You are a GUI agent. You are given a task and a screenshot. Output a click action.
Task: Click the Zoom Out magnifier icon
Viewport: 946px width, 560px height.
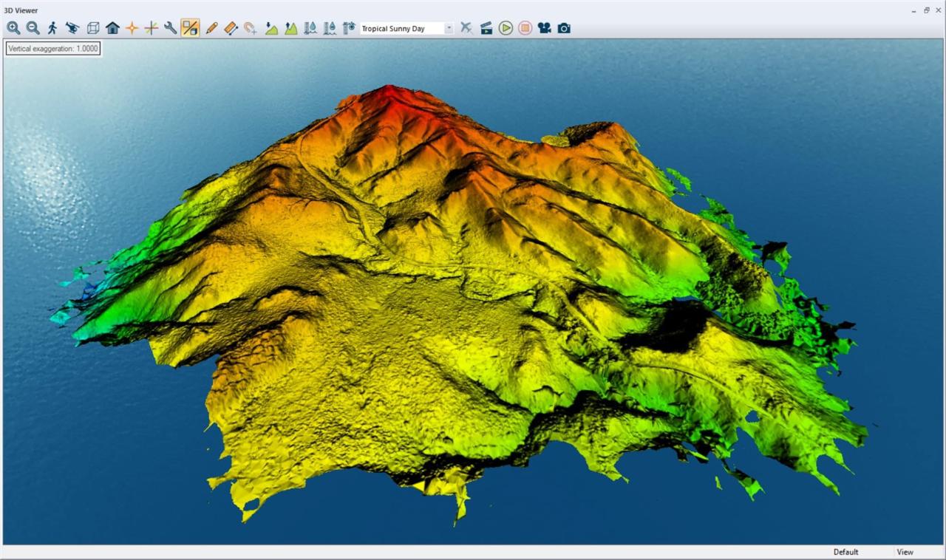point(33,28)
